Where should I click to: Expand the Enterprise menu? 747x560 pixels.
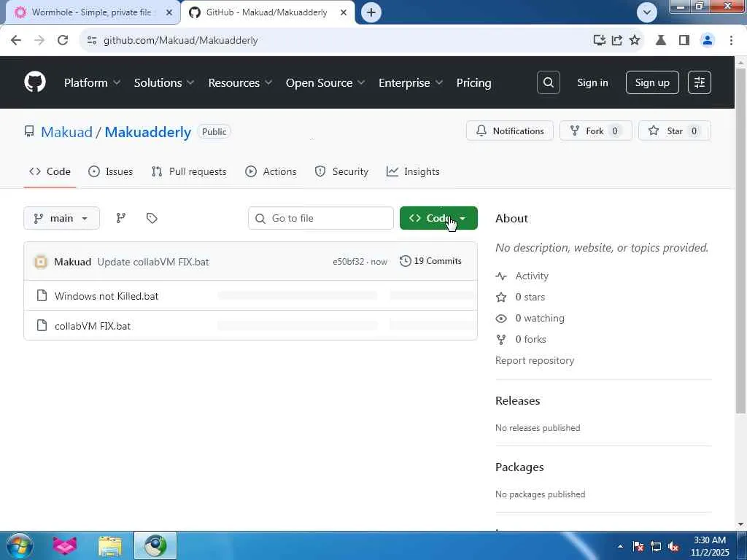[411, 83]
